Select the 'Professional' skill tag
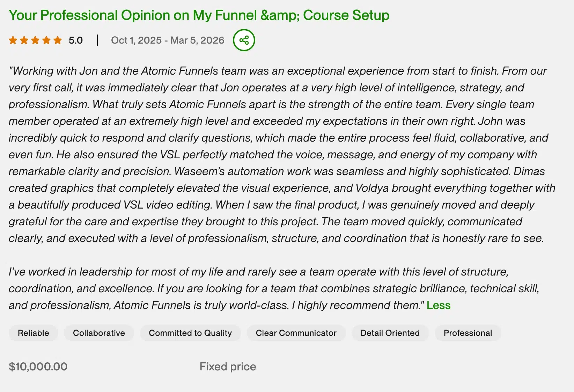Viewport: 574px width, 392px height. click(x=468, y=333)
